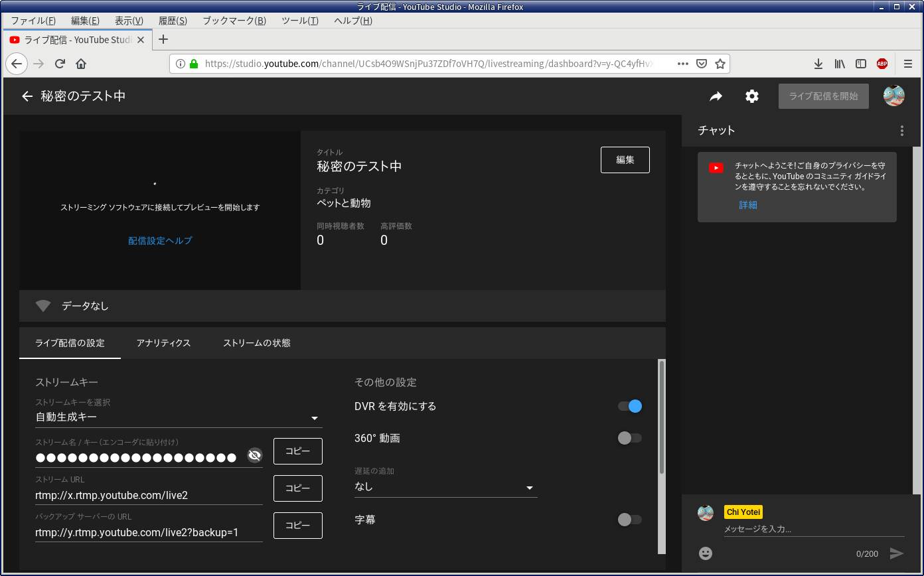Click site information icon in URL bar
Viewport: 924px width, 576px height.
pos(180,64)
